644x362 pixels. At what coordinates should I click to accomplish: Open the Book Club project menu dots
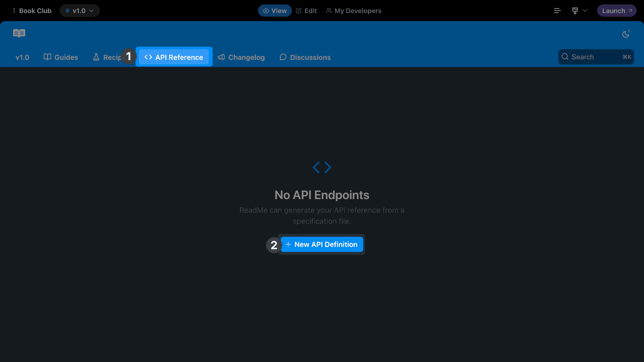point(14,11)
